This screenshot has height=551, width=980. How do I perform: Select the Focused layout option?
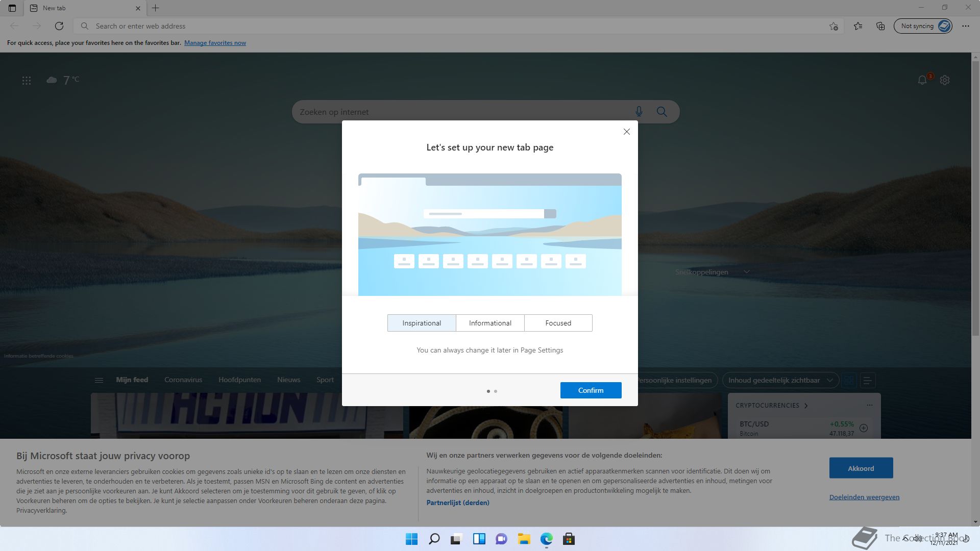[x=558, y=323]
